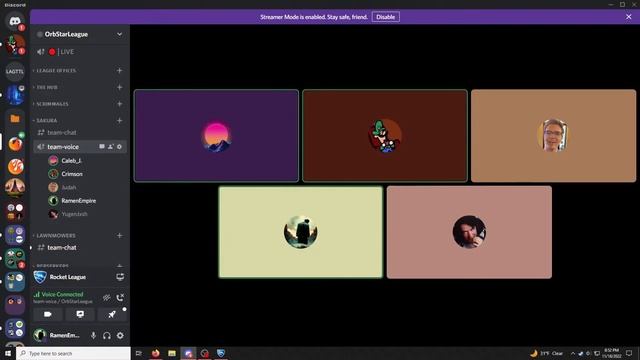Open chat for team-voice channel
640x360 pixels.
tap(102, 147)
